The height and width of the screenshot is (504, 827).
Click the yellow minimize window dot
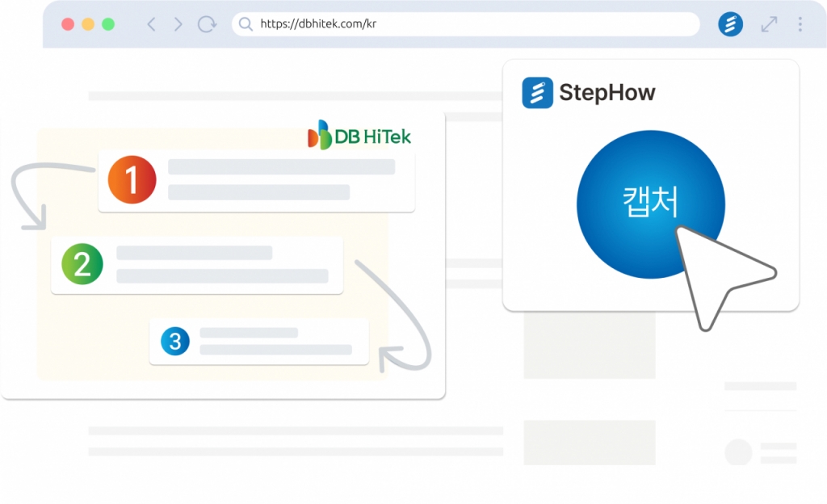[x=88, y=24]
